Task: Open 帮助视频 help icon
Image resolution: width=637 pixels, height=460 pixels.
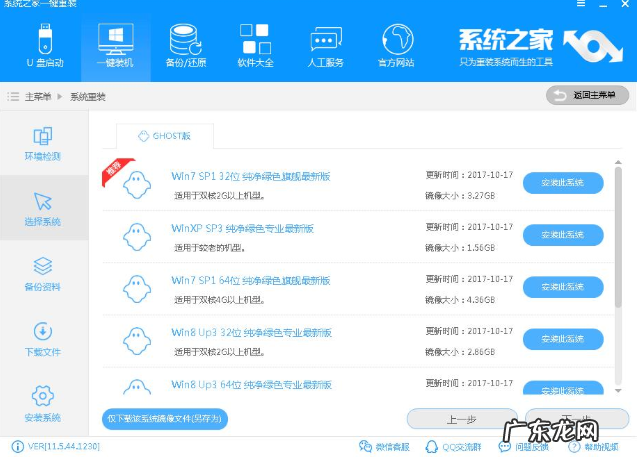Action: point(574,447)
